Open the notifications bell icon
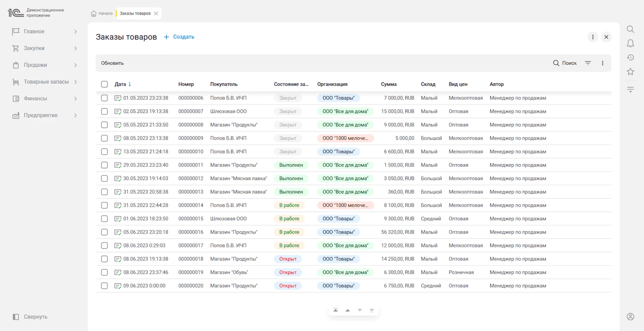Screen dimensions: 644x331 tap(630, 43)
